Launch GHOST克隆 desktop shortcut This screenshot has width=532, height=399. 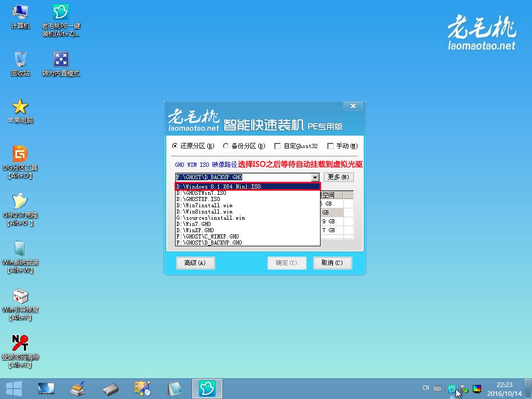point(20,202)
